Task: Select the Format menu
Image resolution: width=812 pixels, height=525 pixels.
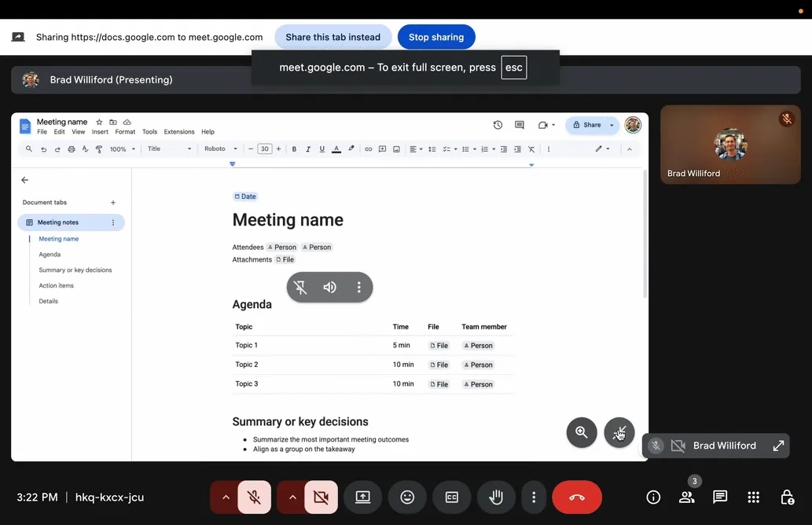Action: point(125,131)
